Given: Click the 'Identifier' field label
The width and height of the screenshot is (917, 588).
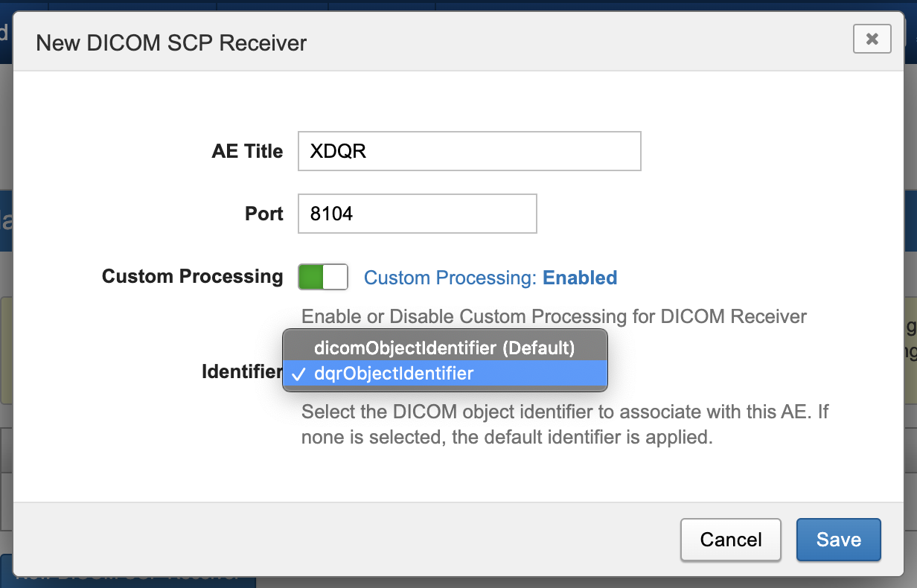Looking at the screenshot, I should [241, 371].
